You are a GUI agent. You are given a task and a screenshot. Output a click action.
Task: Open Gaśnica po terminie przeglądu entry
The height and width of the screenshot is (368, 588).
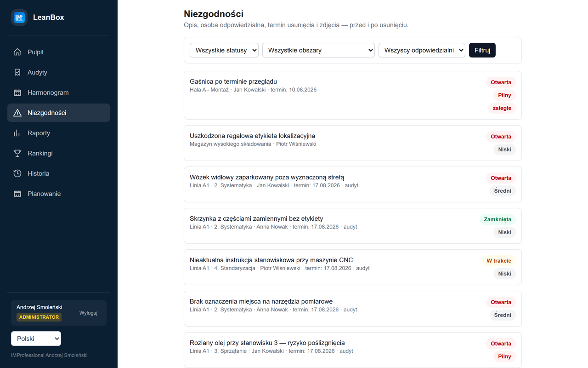[x=352, y=95]
